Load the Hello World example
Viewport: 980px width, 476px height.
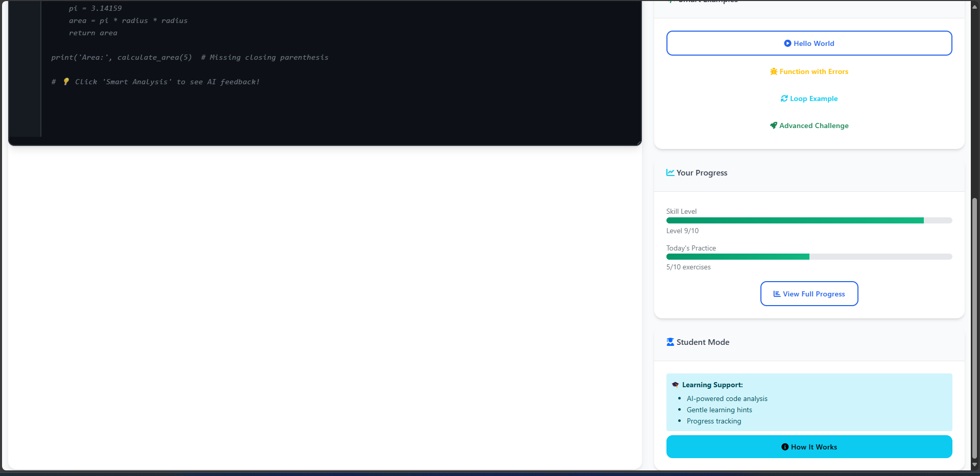tap(809, 43)
